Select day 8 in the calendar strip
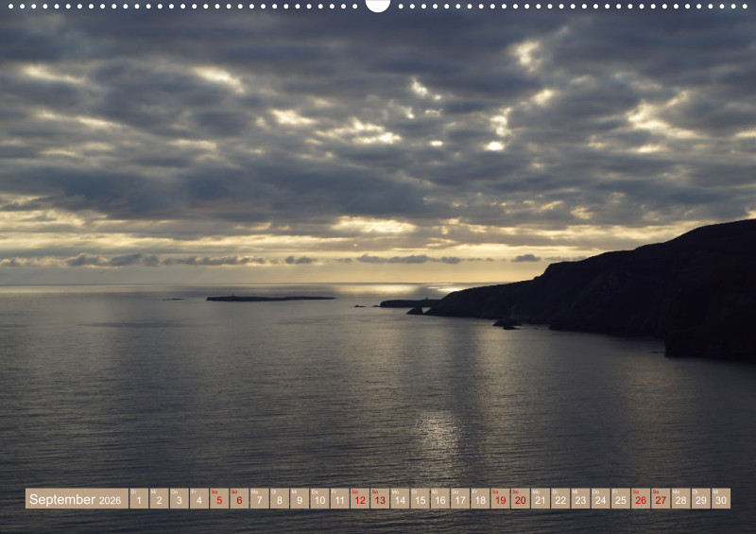Screen dimensions: 756x534 280,498
